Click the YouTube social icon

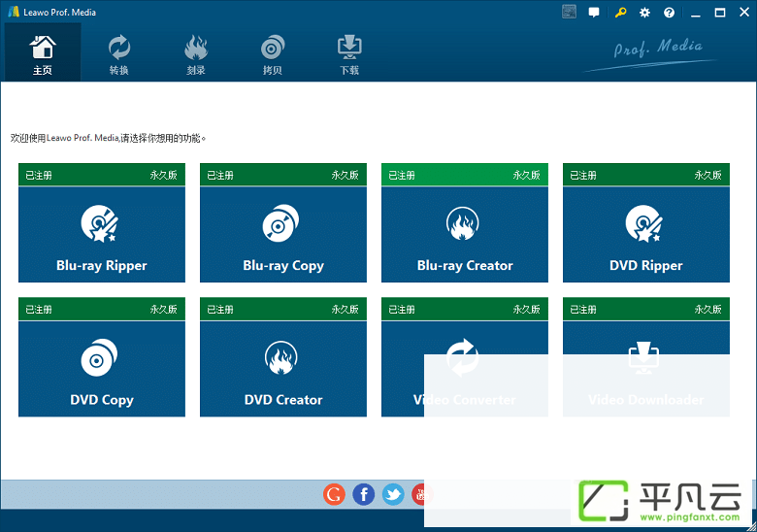(422, 494)
